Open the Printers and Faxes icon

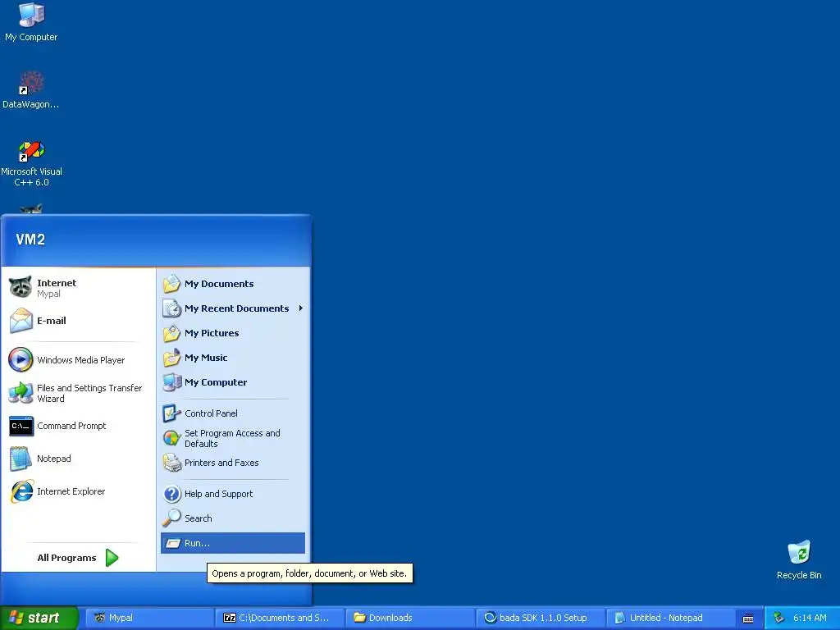point(172,463)
